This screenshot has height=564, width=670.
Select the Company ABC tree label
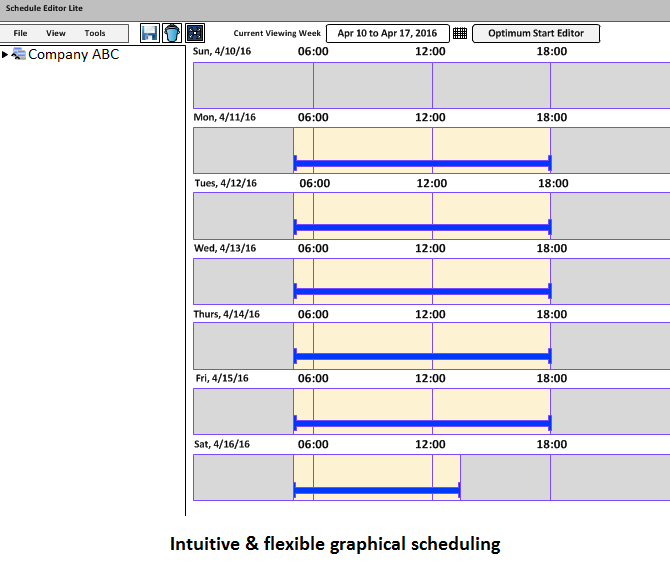click(x=73, y=55)
